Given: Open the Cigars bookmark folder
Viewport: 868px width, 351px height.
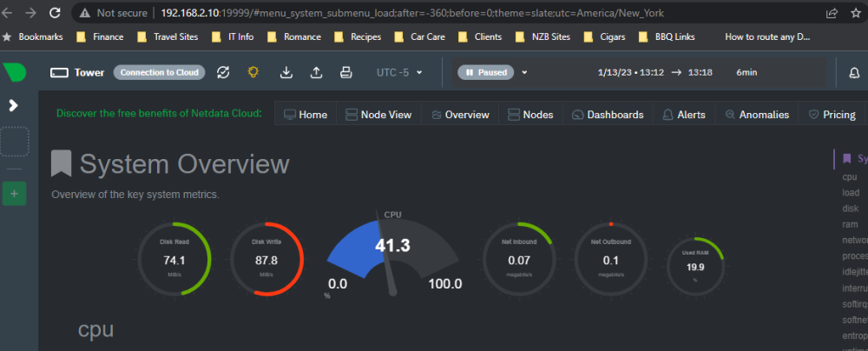Looking at the screenshot, I should (604, 37).
